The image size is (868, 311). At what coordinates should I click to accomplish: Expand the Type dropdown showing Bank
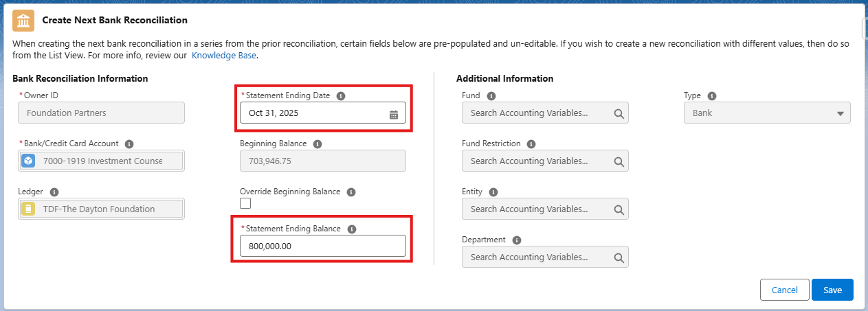click(x=767, y=113)
